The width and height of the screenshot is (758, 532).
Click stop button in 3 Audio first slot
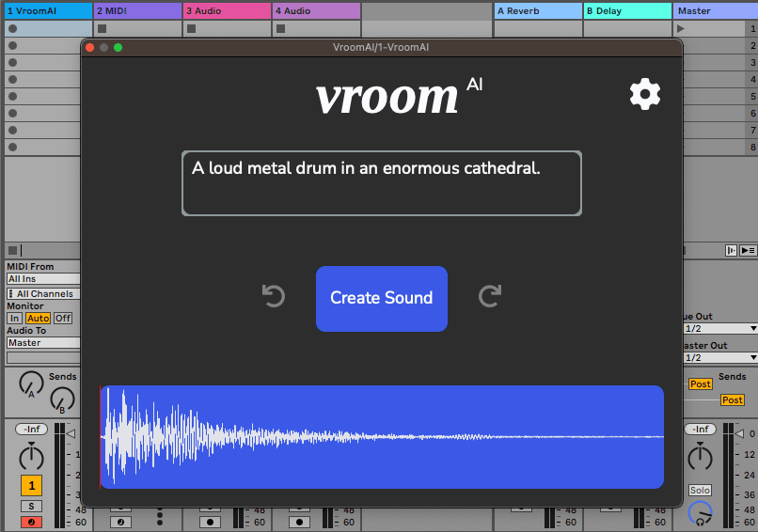pyautogui.click(x=192, y=28)
